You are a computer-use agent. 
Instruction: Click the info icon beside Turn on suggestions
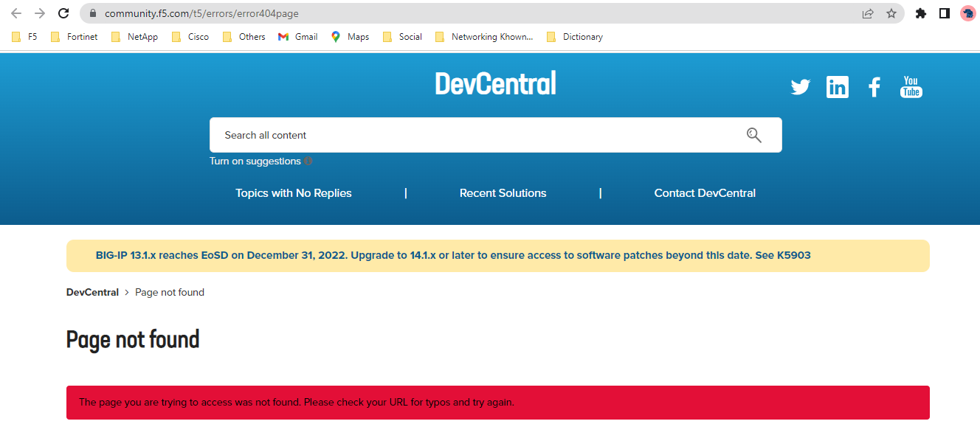308,161
